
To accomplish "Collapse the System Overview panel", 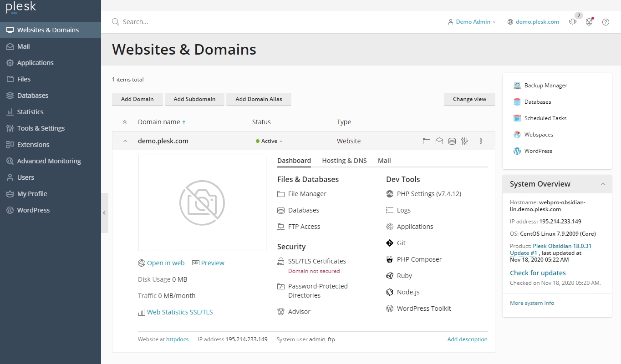I will point(602,184).
